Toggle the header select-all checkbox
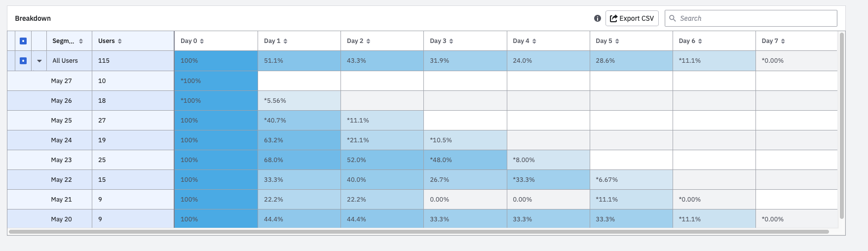Viewport: 868px width, 251px height. pyautogui.click(x=23, y=41)
